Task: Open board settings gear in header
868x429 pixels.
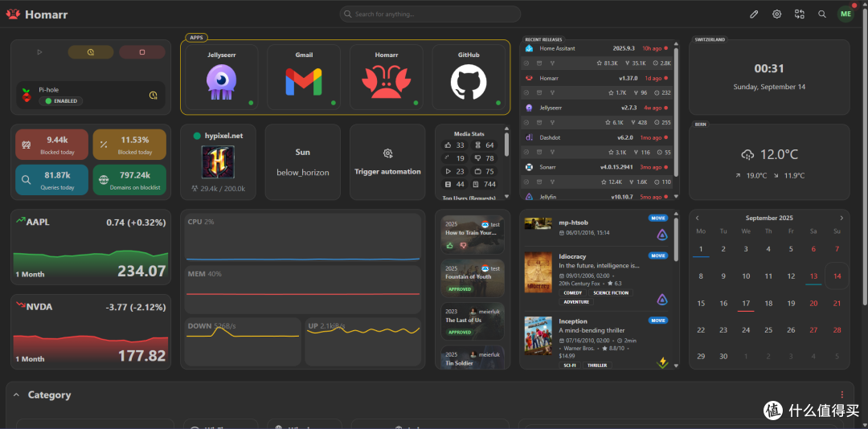Action: tap(776, 14)
